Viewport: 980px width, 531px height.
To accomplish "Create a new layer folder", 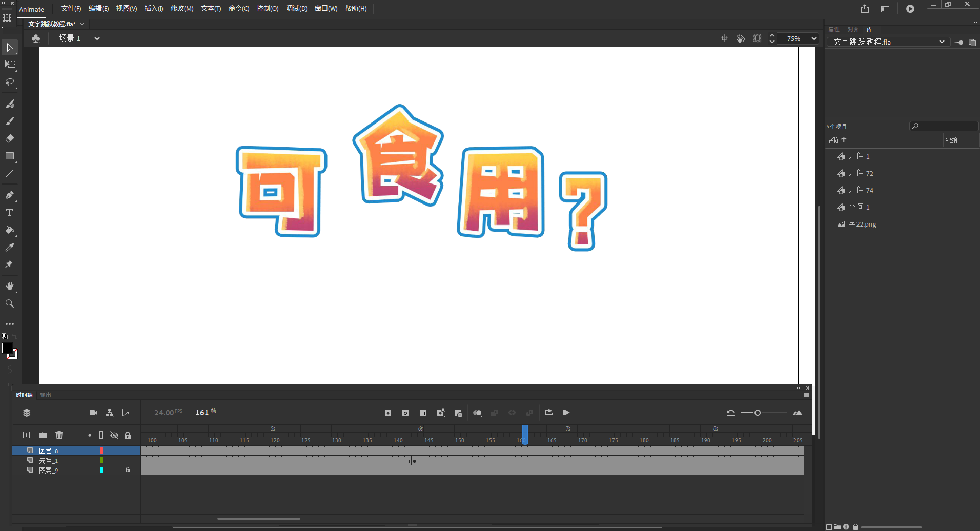I will tap(43, 435).
